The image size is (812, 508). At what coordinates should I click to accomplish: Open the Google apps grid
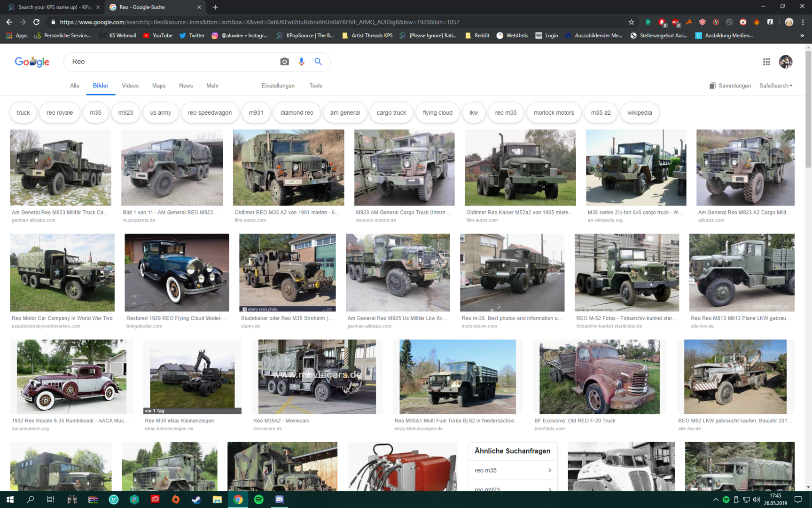[766, 62]
